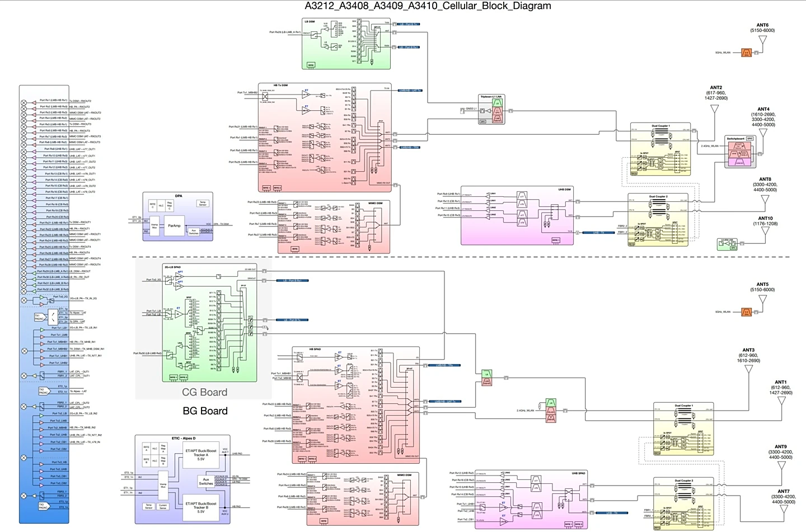Click the CG Board label
806x532 pixels.
click(x=204, y=392)
